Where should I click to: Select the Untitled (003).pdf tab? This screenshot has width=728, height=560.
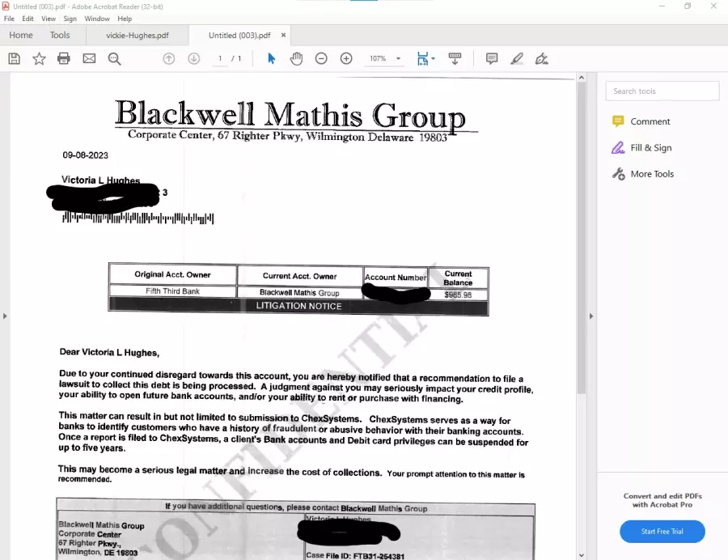239,36
